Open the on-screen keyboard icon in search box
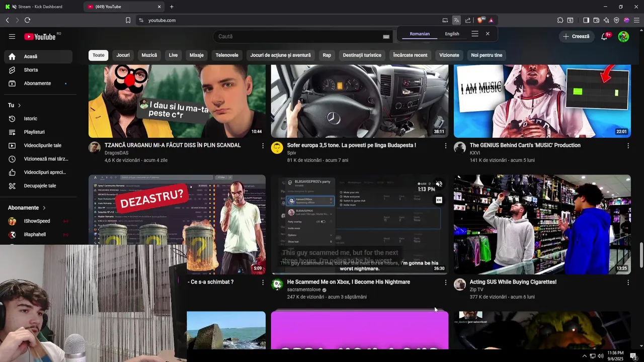 click(x=386, y=37)
